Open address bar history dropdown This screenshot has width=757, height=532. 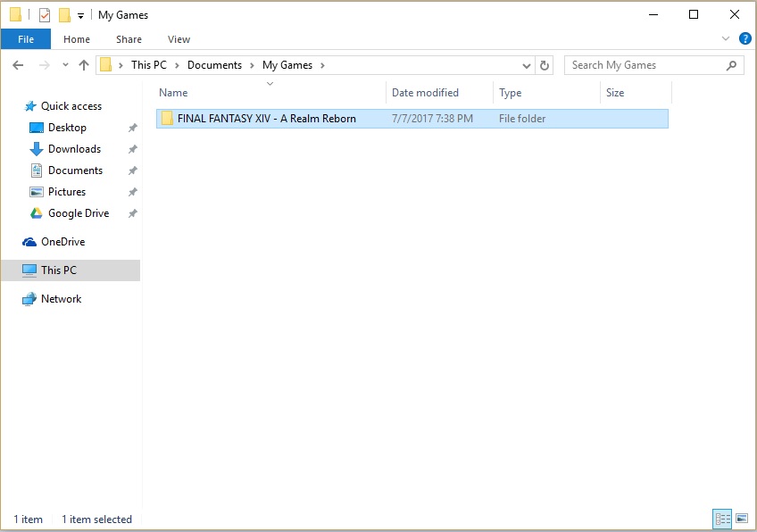pyautogui.click(x=526, y=66)
